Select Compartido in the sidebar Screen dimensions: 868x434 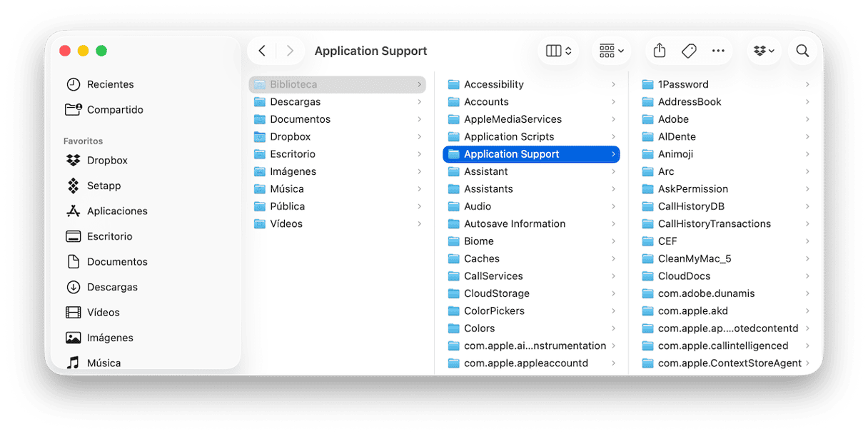pos(115,110)
